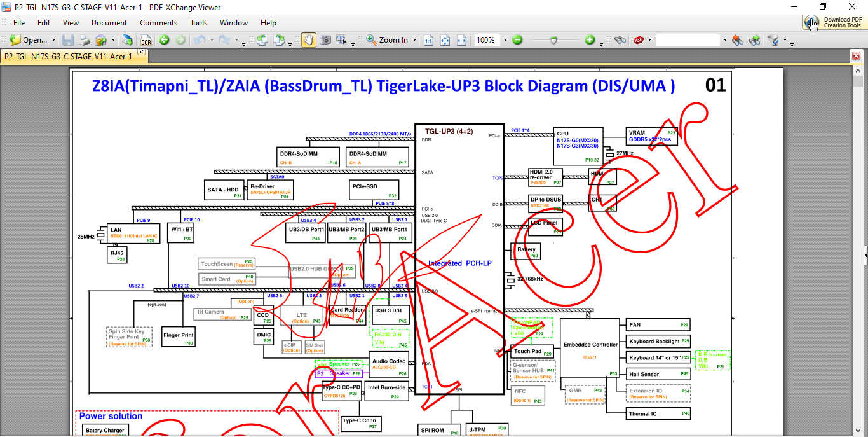
Task: Open Find with the binoculars icon
Action: click(x=620, y=40)
